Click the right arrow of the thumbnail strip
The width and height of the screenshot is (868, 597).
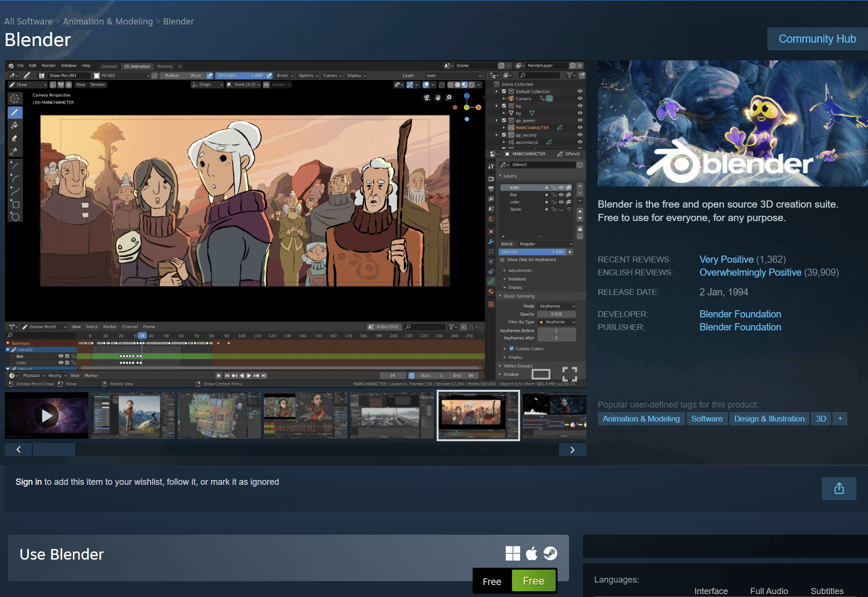tap(572, 449)
